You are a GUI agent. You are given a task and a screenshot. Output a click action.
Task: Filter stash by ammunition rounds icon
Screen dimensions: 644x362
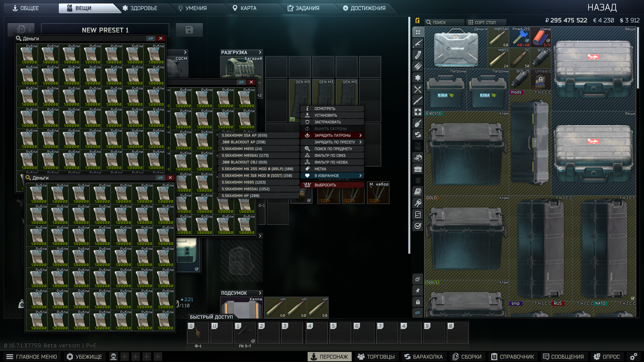(418, 66)
